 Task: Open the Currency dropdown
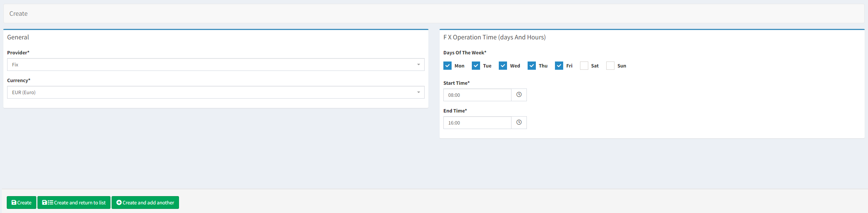click(x=215, y=92)
